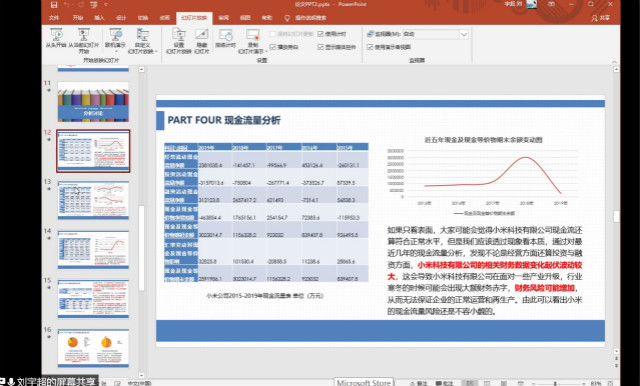Switch to the View (视图) tab
Screen dimensions: 640x386
click(245, 18)
